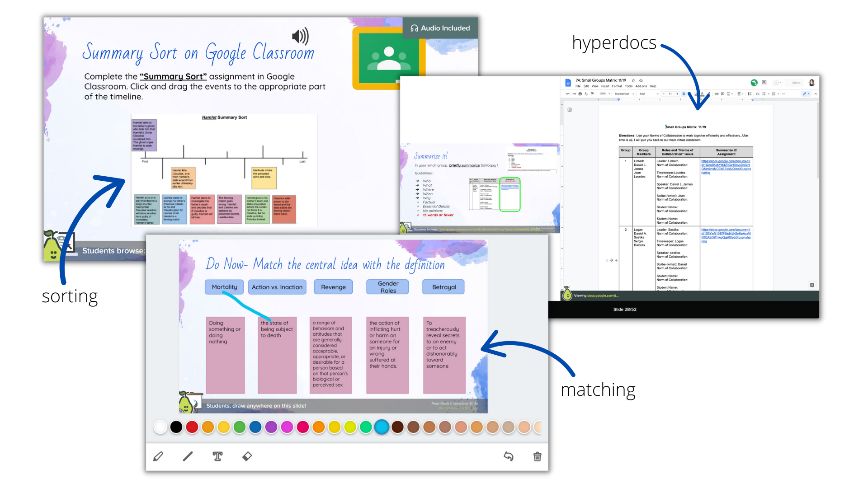Screen dimensions: 868x488
Task: Open the zoom level dropdown
Action: tap(604, 94)
